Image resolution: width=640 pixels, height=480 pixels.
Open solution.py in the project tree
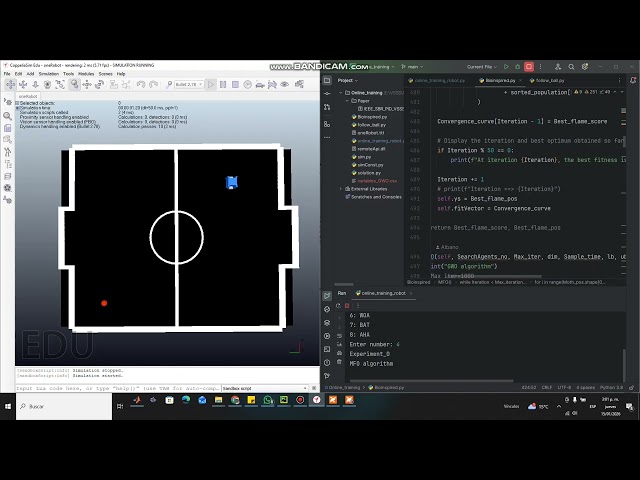(x=366, y=173)
